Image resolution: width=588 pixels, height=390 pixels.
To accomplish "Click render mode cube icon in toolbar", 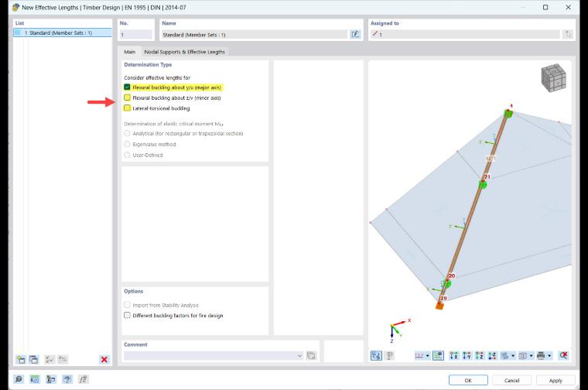I will click(x=523, y=355).
